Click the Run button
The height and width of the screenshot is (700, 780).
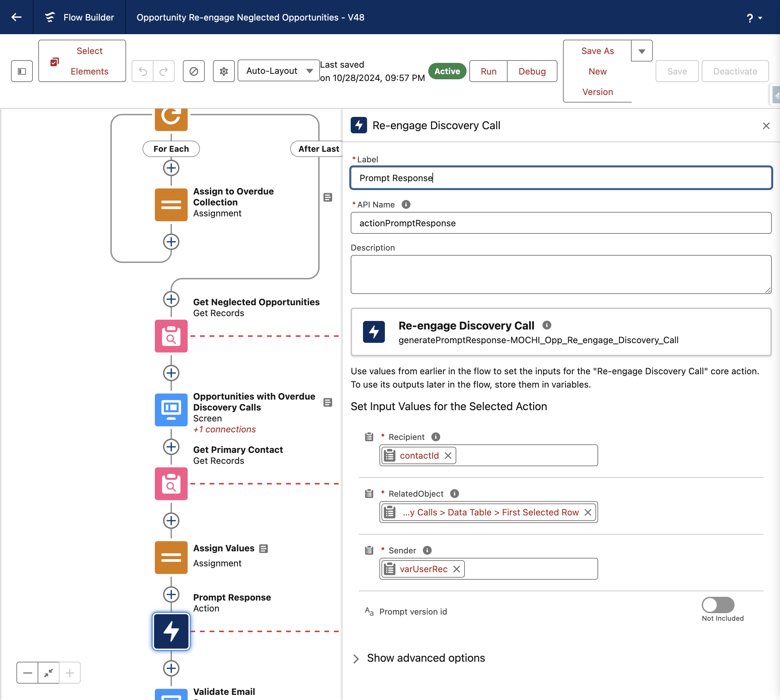tap(488, 71)
